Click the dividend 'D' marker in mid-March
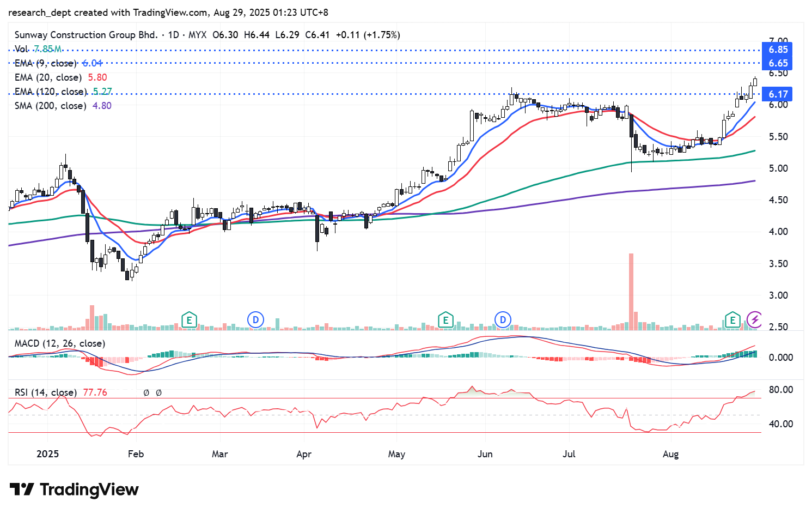This screenshot has width=812, height=514. [255, 320]
